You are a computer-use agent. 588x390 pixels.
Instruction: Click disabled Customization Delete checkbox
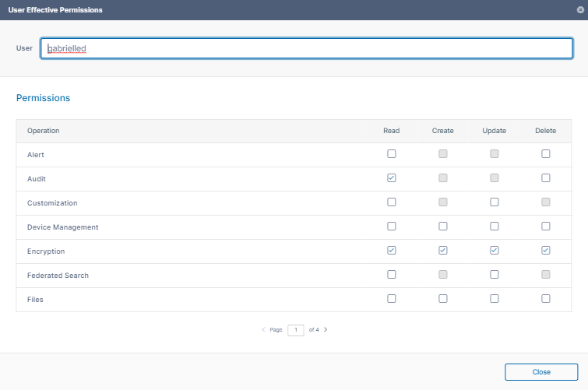tap(546, 202)
